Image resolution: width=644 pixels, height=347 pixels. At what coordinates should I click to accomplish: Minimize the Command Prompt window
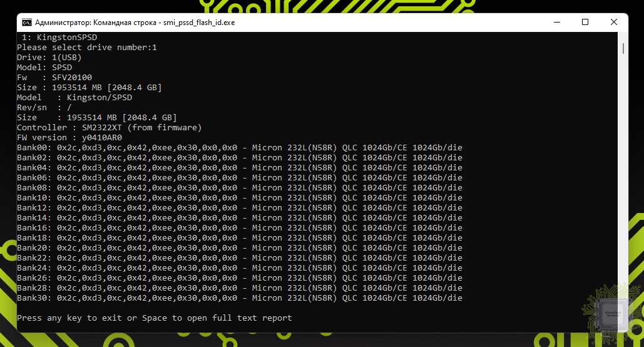tap(556, 22)
